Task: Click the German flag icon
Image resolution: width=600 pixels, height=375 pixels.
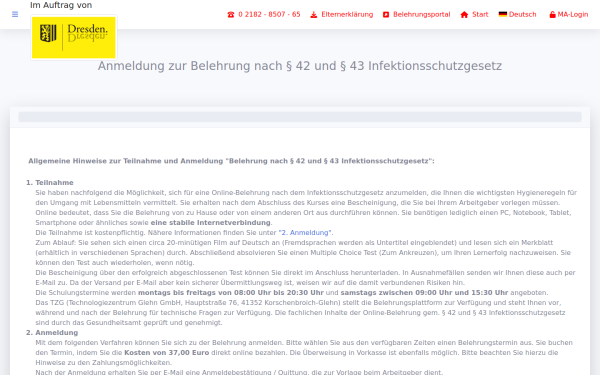Action: (x=502, y=14)
